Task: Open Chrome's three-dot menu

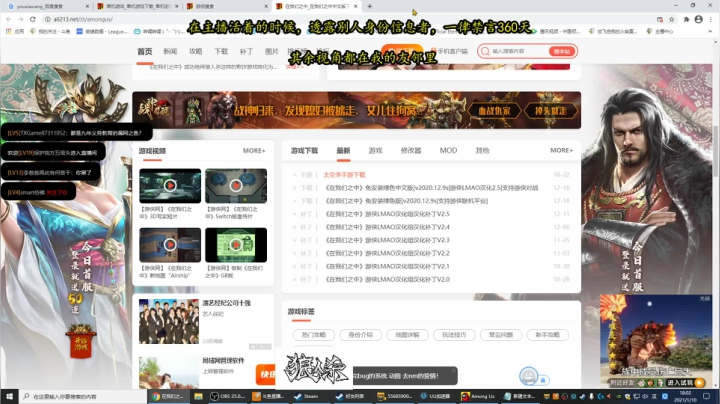Action: click(712, 19)
